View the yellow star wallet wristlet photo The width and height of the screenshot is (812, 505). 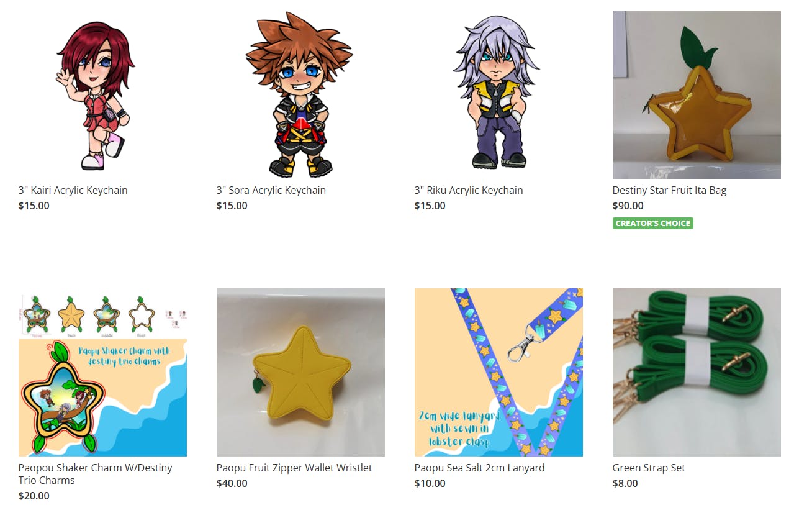tap(300, 372)
